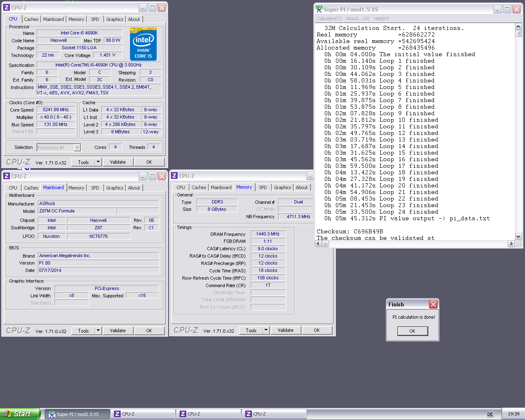Viewport: 525px width, 420px height.
Task: Open the About...(A) menu in Super PI
Action: [358, 18]
